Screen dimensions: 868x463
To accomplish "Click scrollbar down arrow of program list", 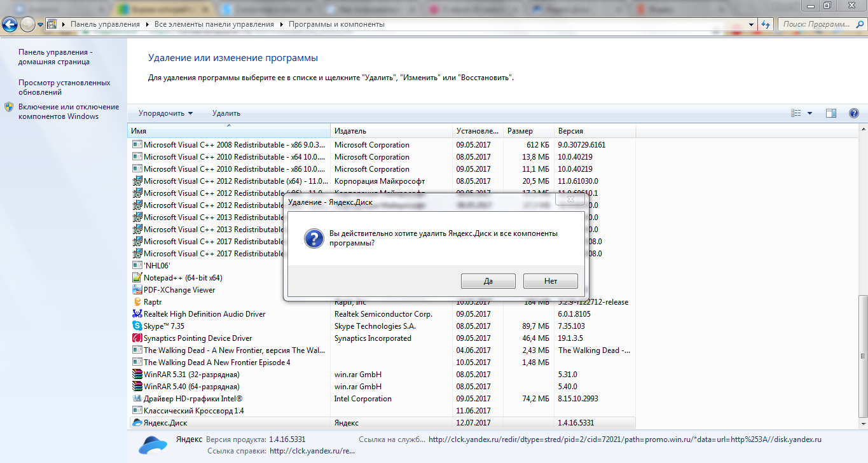I will click(x=862, y=424).
